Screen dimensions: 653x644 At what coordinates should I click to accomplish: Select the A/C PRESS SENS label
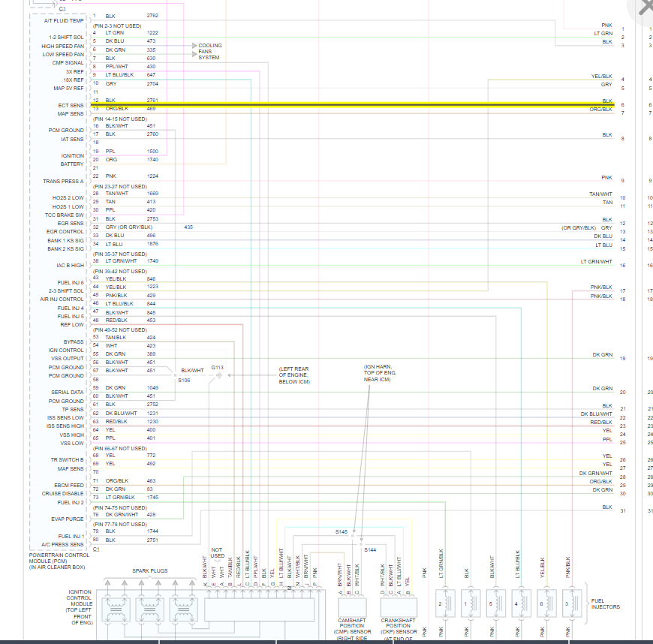tap(62, 544)
